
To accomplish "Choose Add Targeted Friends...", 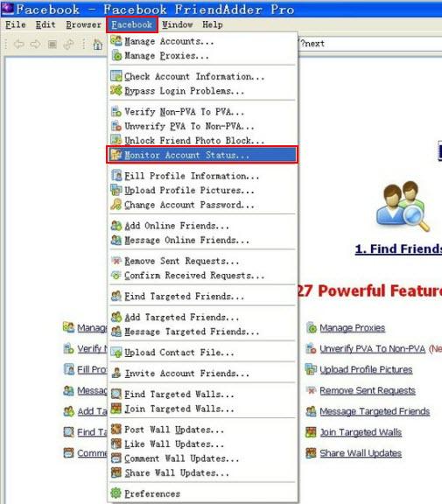I will pyautogui.click(x=202, y=318).
